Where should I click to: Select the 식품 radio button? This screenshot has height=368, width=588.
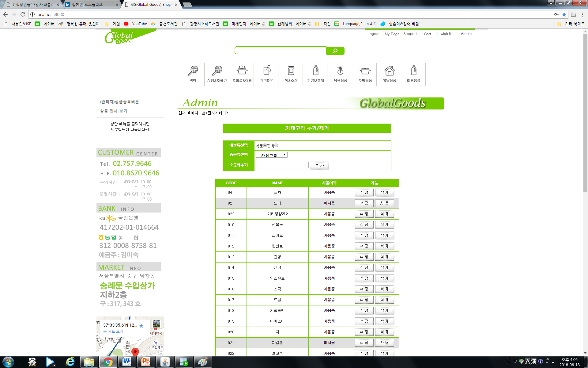click(265, 145)
